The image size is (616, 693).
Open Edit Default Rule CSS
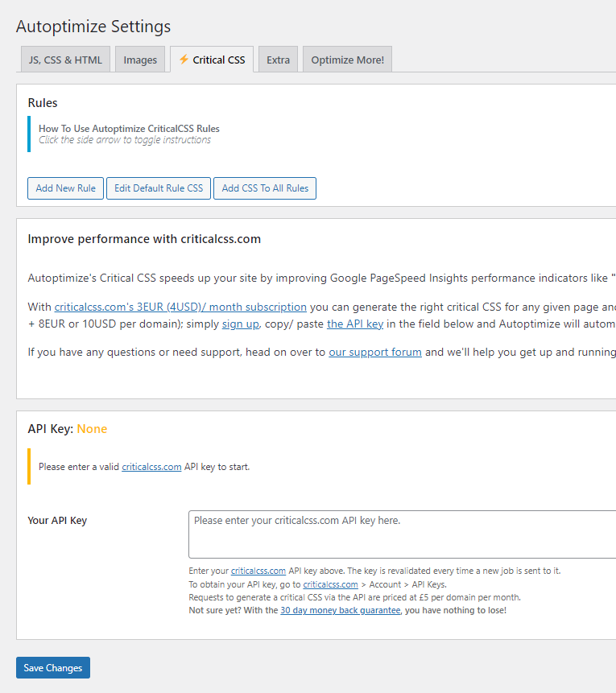click(x=159, y=188)
